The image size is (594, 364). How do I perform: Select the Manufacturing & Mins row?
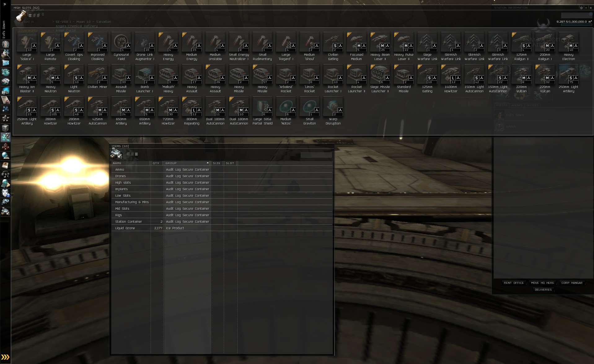click(222, 202)
